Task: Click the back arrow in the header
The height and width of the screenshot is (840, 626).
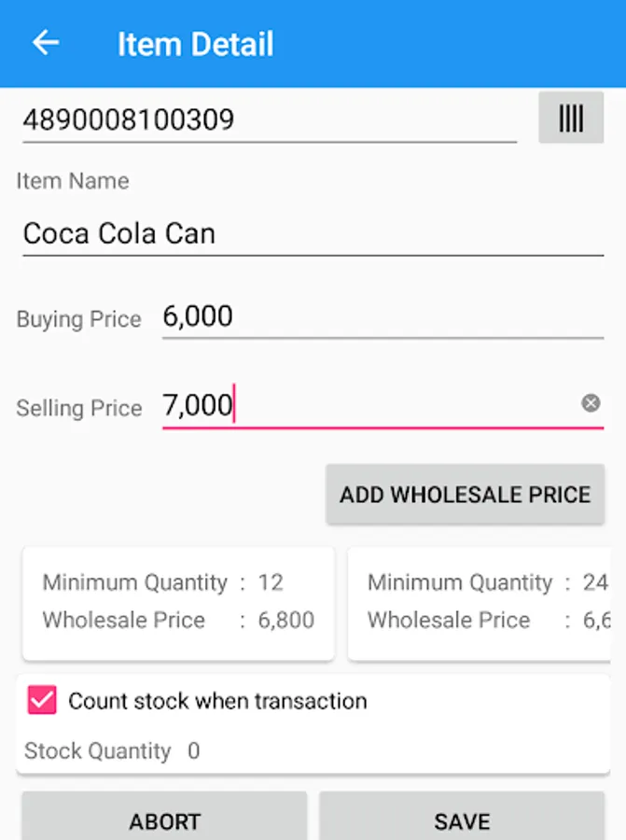Action: pos(45,43)
